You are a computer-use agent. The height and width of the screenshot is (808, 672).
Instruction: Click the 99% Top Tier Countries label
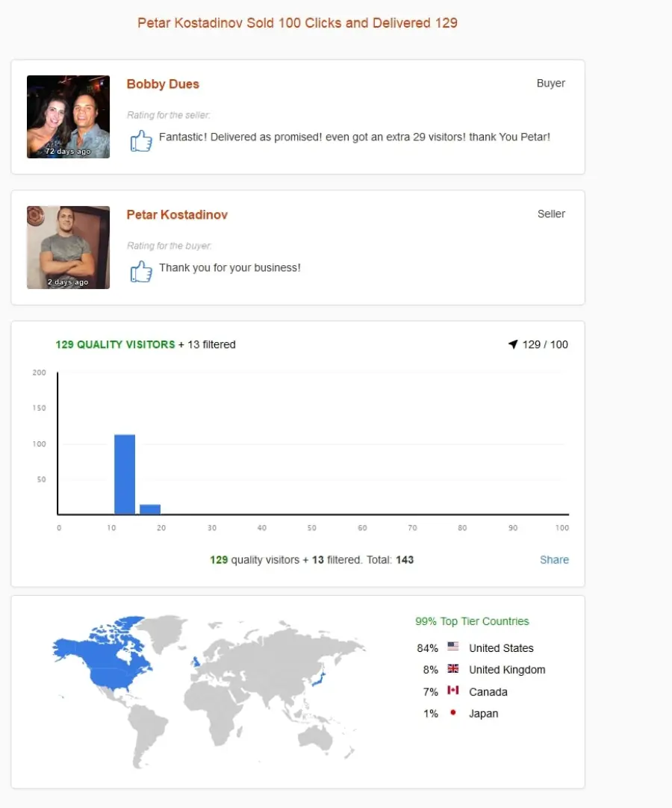point(472,621)
